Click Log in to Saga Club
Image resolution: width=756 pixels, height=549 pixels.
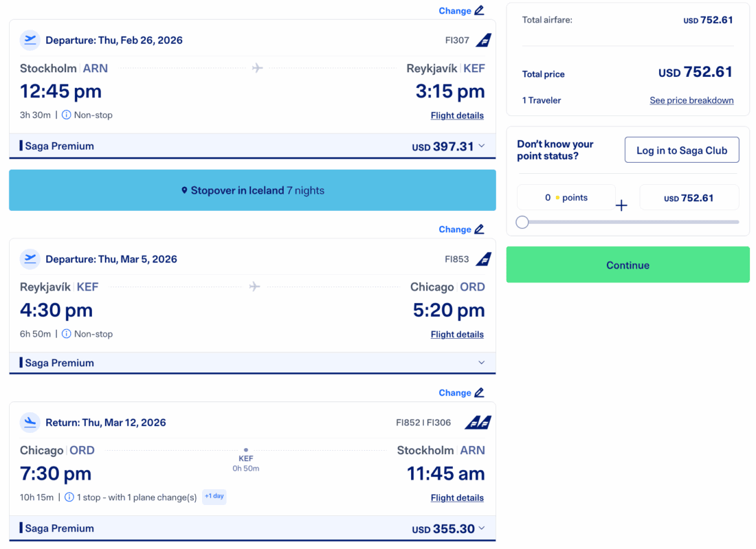(681, 150)
